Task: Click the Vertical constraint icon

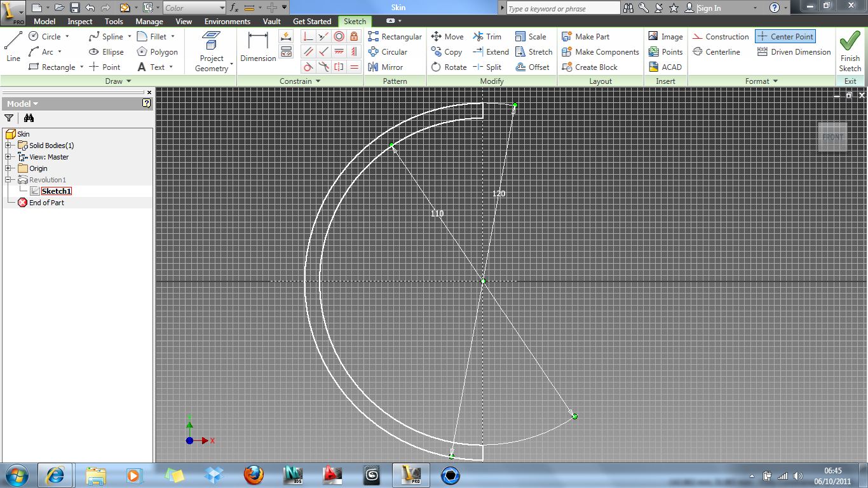Action: pos(354,51)
